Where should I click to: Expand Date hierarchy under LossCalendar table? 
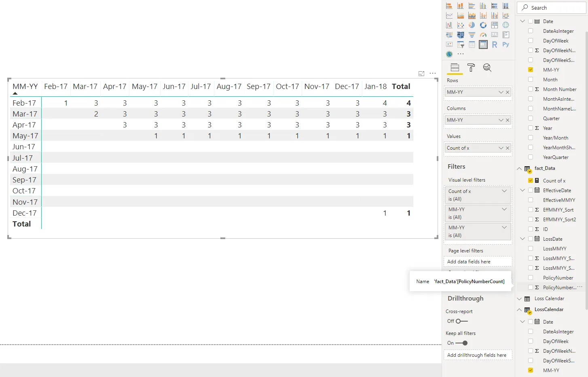(x=522, y=322)
